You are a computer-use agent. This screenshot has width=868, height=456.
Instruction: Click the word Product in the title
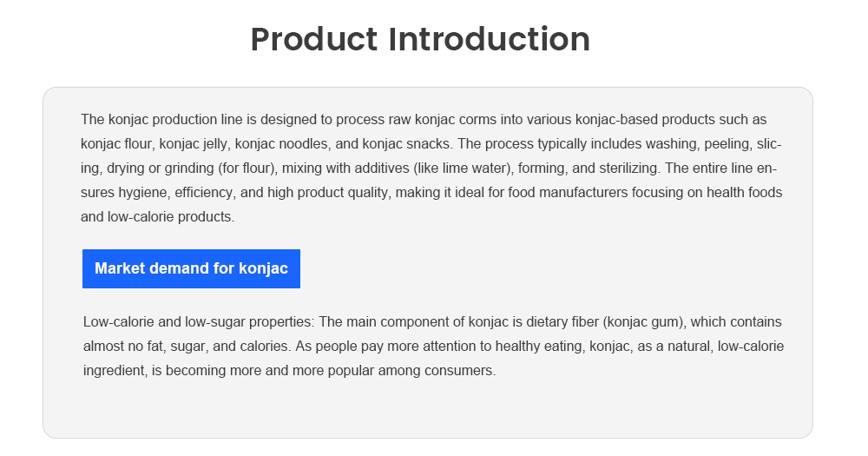click(314, 39)
